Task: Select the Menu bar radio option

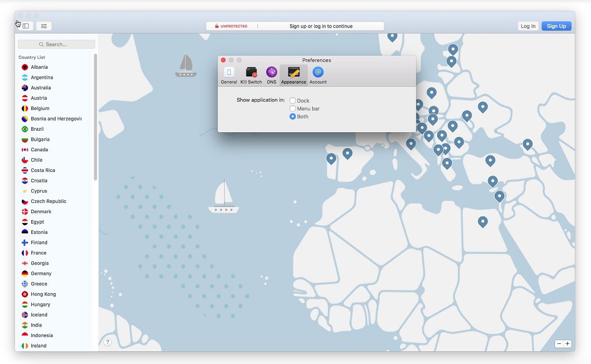Action: [x=293, y=108]
